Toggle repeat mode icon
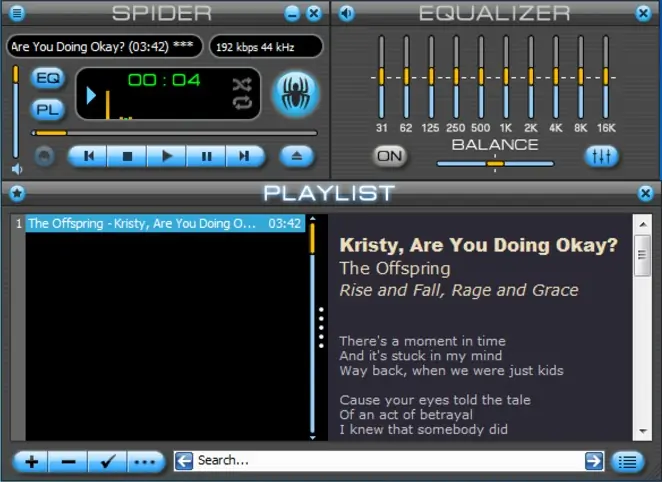Image resolution: width=662 pixels, height=482 pixels. [242, 103]
